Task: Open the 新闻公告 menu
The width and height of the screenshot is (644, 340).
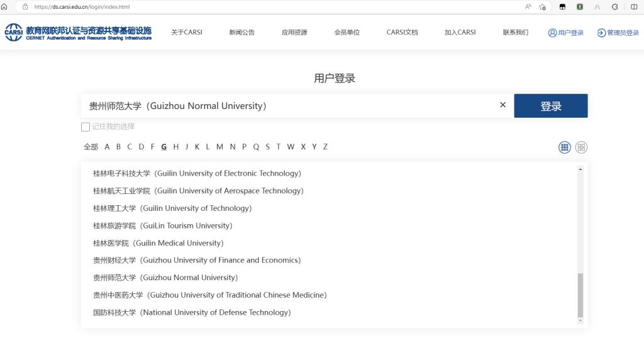Action: (242, 32)
